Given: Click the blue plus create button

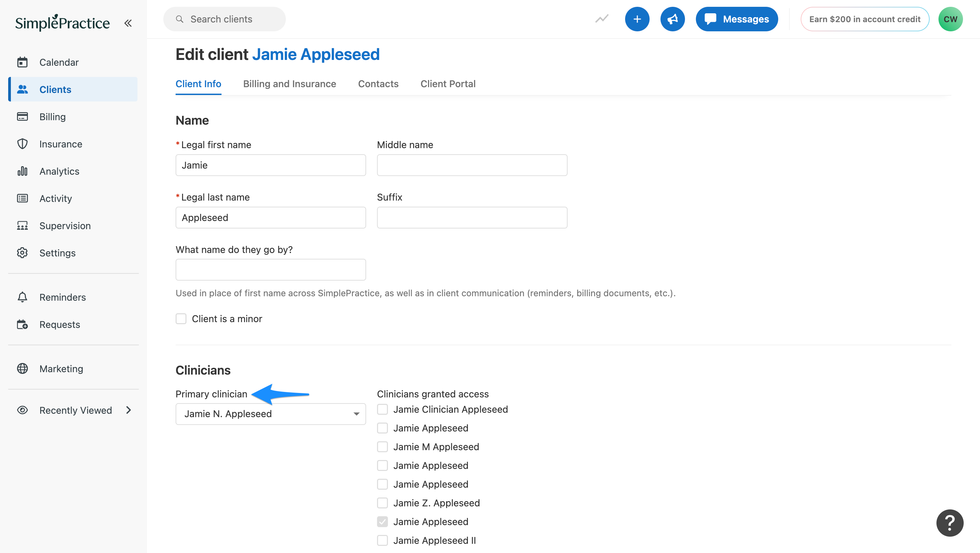Looking at the screenshot, I should (637, 19).
